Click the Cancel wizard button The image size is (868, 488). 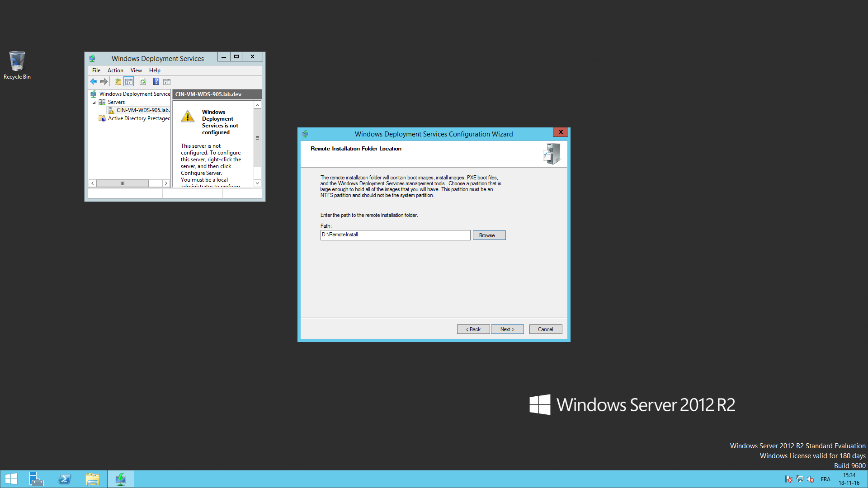tap(546, 329)
